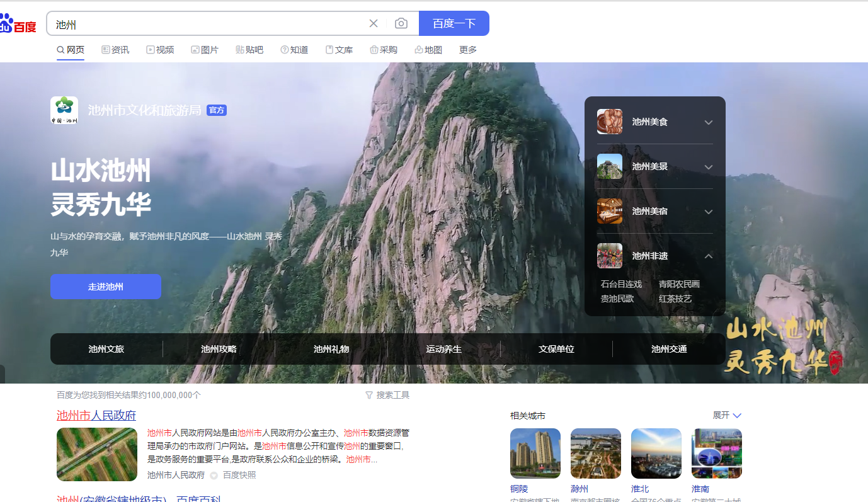Click the 池州美宿 thumbnail image
Screen dimensions: 868x502
pyautogui.click(x=610, y=211)
